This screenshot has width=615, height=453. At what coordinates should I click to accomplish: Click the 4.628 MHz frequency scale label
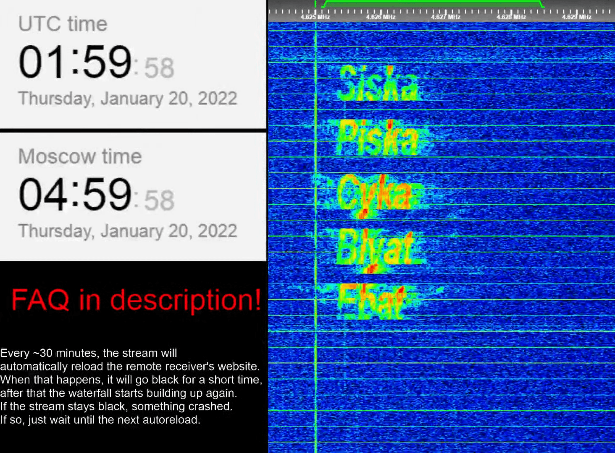point(511,17)
